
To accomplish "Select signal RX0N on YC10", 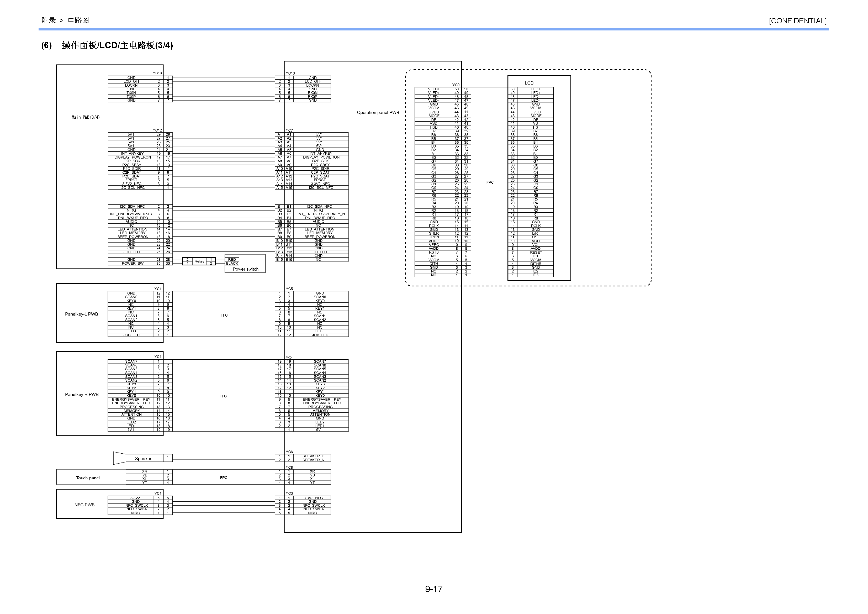I will [x=313, y=93].
